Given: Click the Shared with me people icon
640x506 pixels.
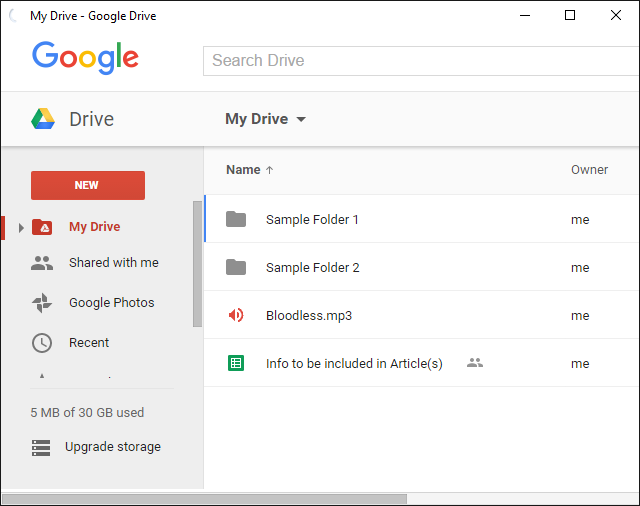Looking at the screenshot, I should click(x=42, y=263).
